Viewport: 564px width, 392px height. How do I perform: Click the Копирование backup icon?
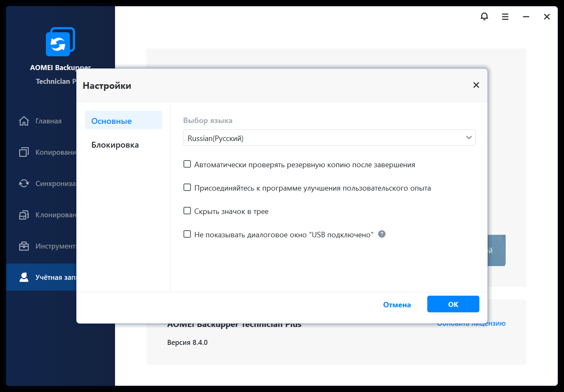click(x=24, y=152)
